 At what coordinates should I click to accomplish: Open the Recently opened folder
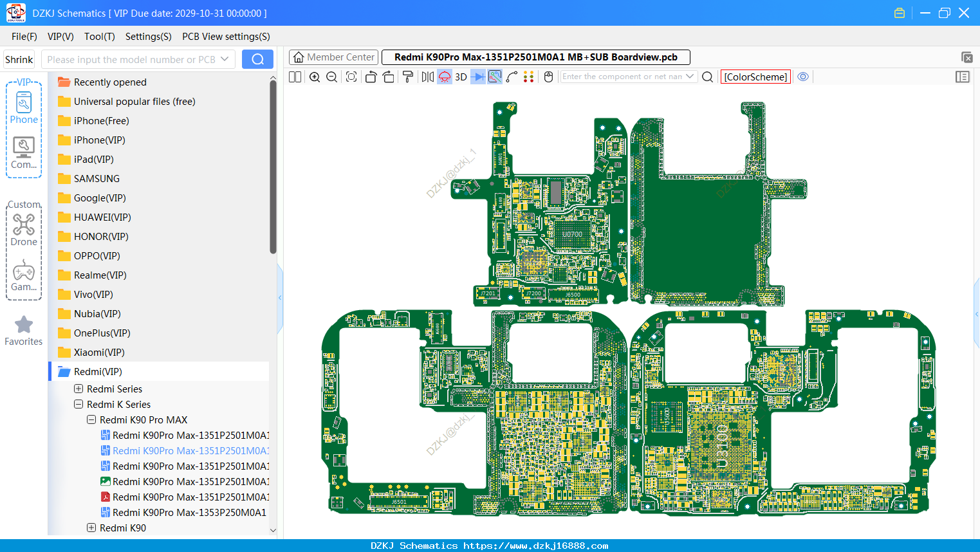pyautogui.click(x=110, y=82)
